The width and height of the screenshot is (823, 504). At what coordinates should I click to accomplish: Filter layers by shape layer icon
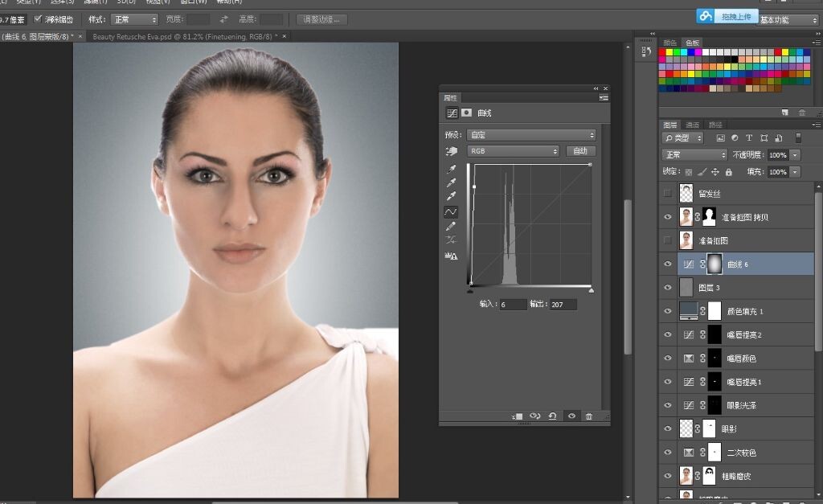[764, 138]
